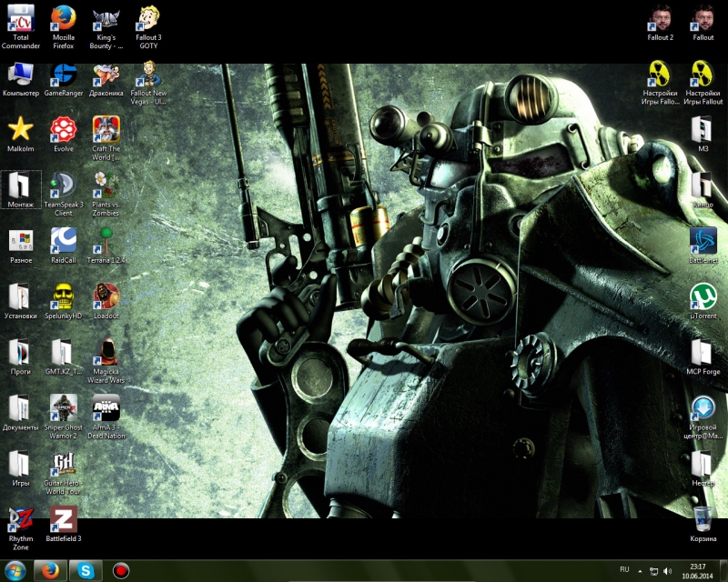Select the Craft The World shortcut
The image size is (728, 582).
(106, 138)
